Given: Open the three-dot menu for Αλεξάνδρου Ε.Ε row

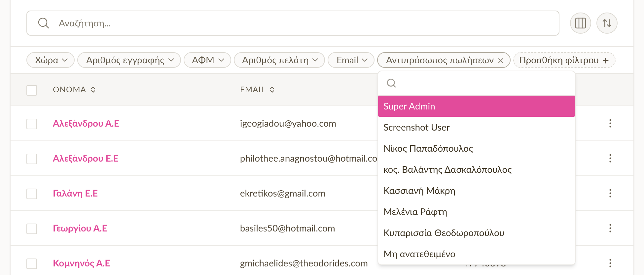Looking at the screenshot, I should (610, 158).
